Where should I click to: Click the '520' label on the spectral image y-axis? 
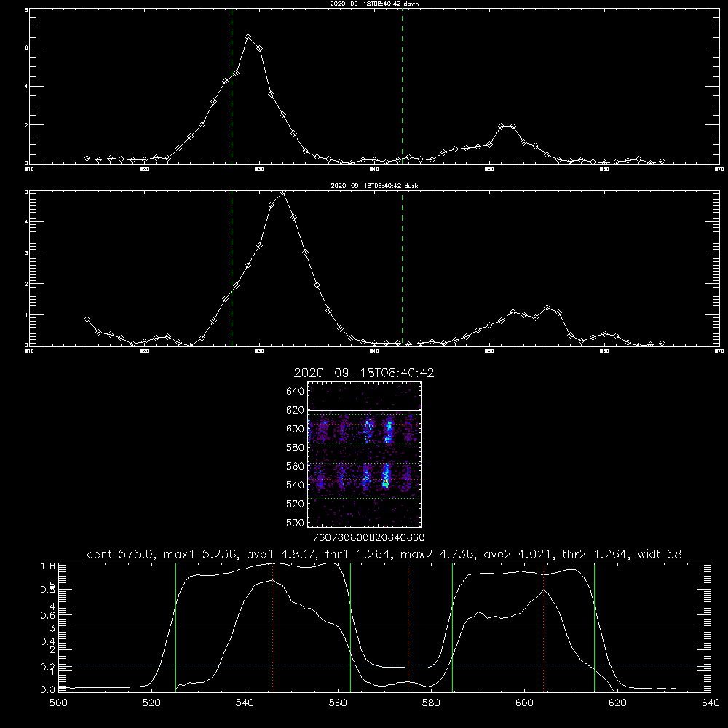[296, 504]
